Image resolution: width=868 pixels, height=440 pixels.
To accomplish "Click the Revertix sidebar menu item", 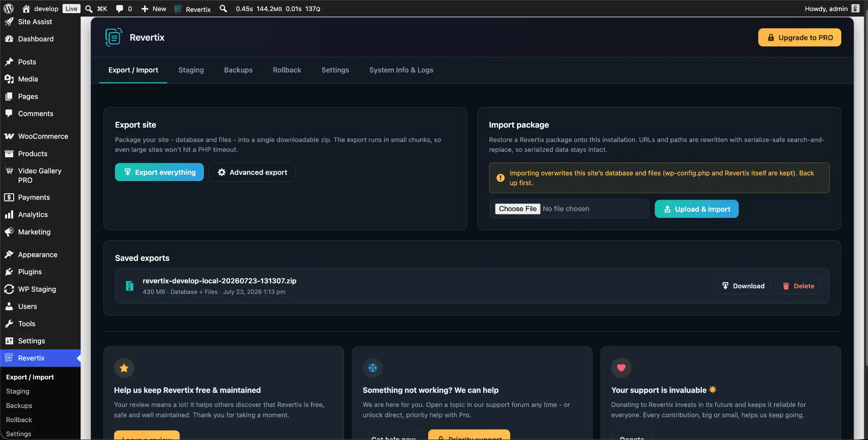I will point(40,358).
